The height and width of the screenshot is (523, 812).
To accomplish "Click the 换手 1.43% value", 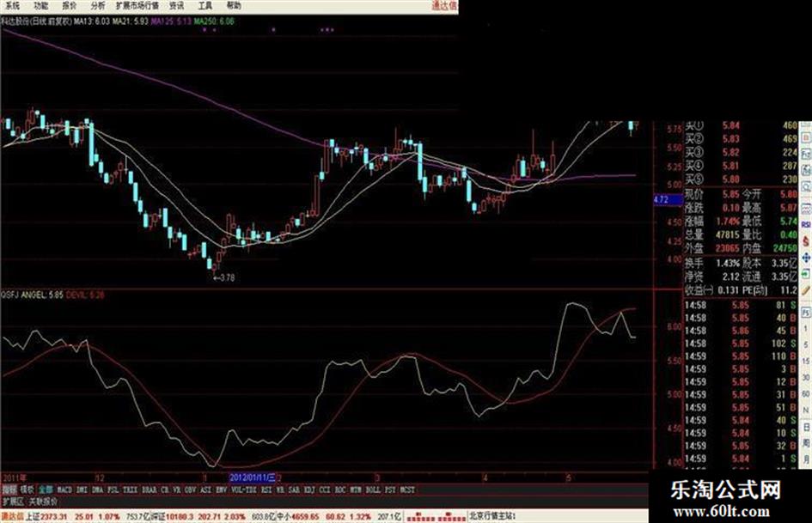I will click(728, 263).
